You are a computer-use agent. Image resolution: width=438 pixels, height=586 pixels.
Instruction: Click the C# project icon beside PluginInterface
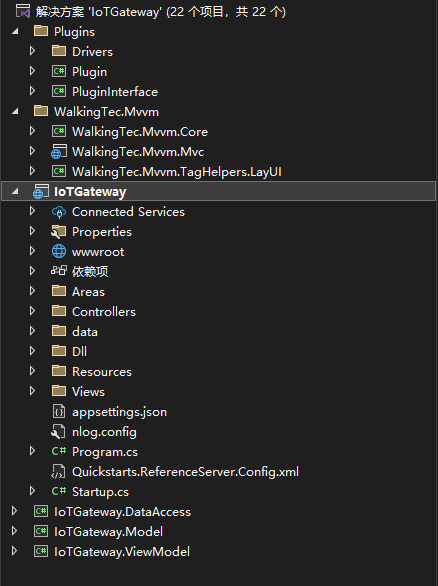(59, 91)
